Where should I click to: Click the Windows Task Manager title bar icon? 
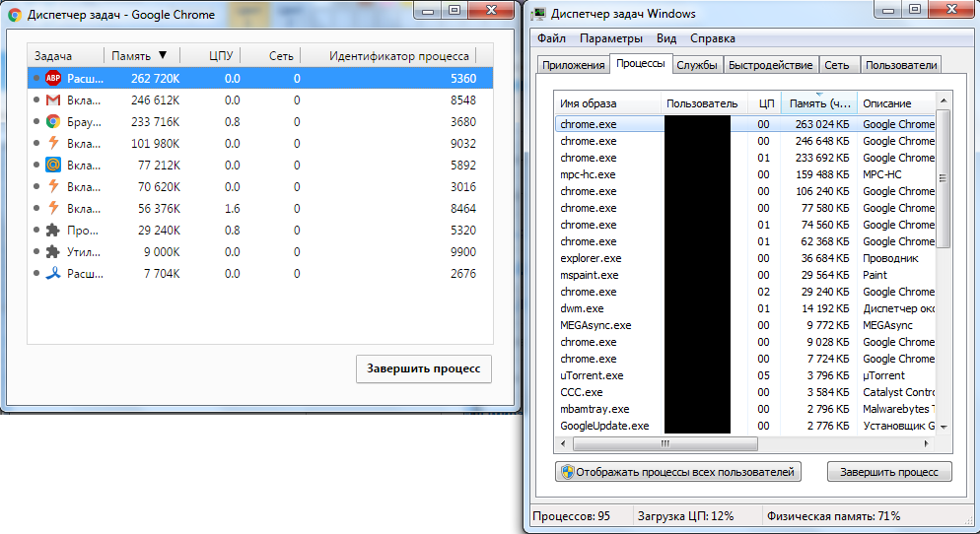pyautogui.click(x=538, y=14)
